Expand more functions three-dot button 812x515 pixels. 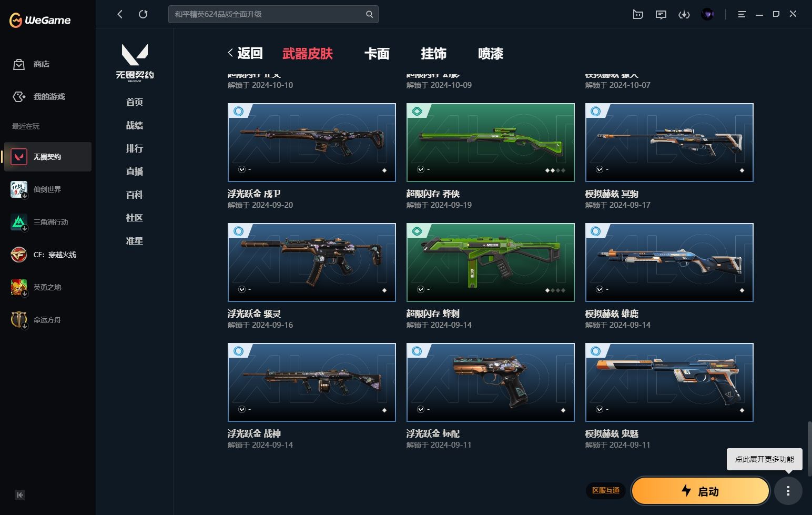pos(788,491)
